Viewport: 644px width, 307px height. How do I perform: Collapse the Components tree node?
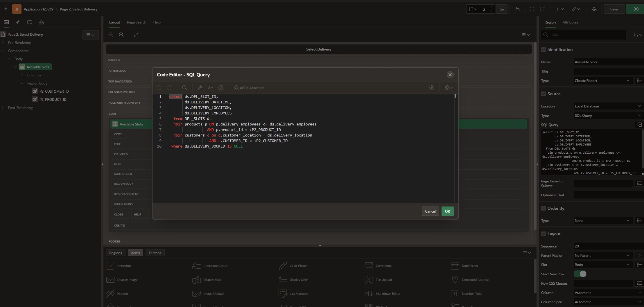[3, 51]
